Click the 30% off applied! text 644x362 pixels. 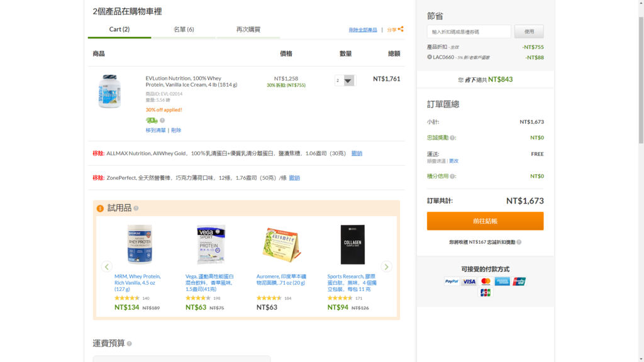pyautogui.click(x=164, y=110)
